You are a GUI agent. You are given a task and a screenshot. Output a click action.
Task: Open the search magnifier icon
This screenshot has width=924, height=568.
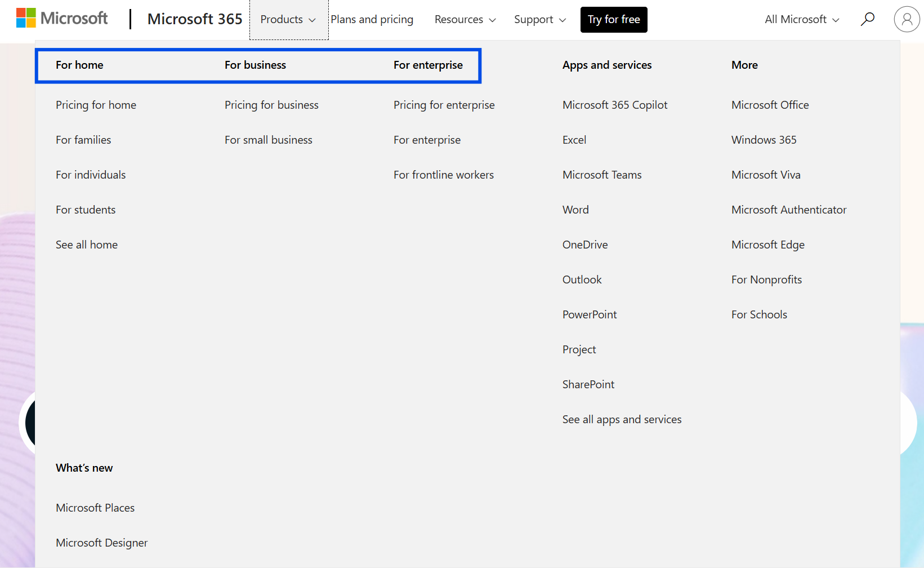(867, 19)
